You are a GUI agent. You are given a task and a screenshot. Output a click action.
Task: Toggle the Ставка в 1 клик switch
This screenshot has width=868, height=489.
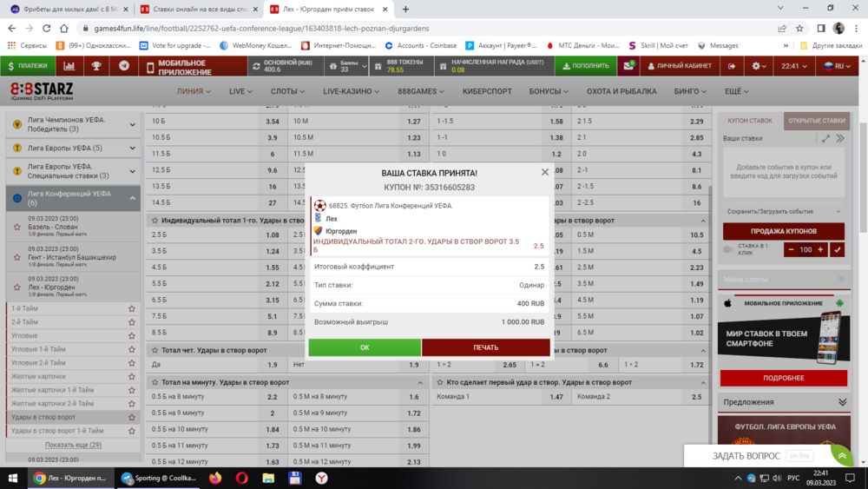[x=728, y=250]
